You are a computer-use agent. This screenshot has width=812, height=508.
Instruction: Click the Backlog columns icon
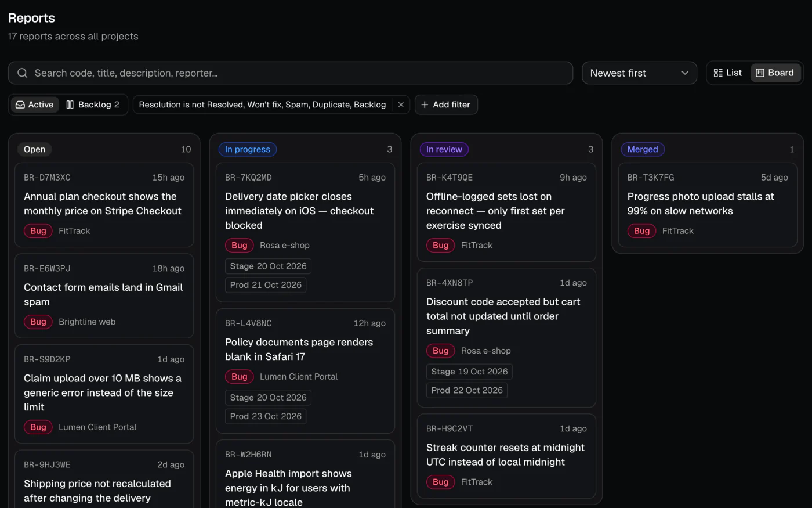(x=70, y=105)
